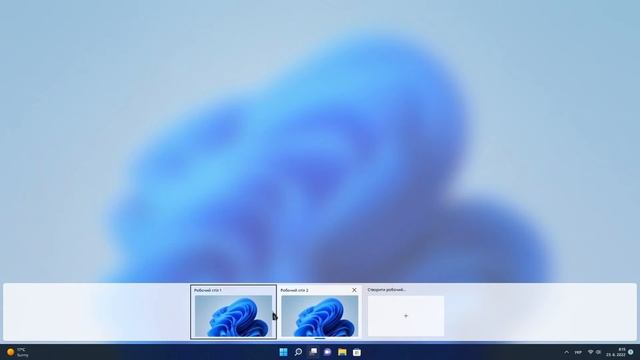Open the weather widget showing Sunny
640x360 pixels.
pos(18,352)
